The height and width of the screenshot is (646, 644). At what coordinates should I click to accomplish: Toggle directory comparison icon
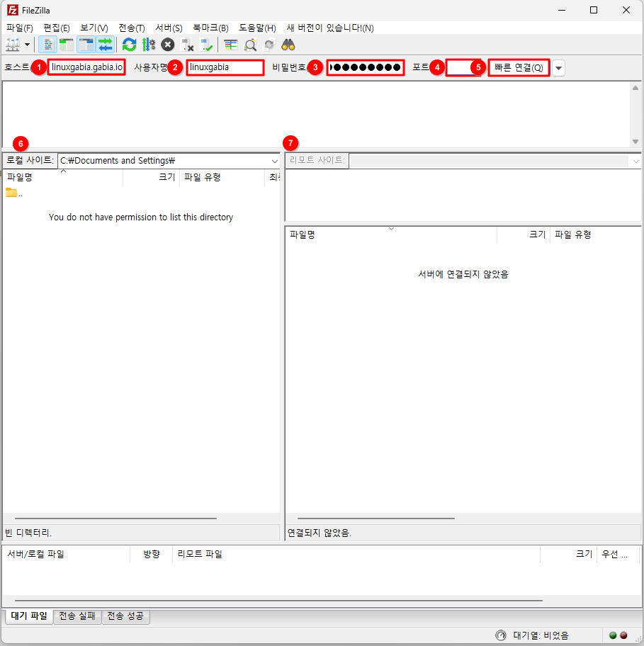[250, 45]
